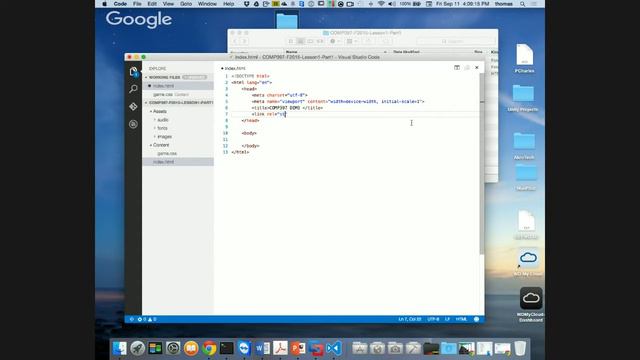Click the Name column header in Finder window
The height and width of the screenshot is (360, 640).
pos(292,52)
